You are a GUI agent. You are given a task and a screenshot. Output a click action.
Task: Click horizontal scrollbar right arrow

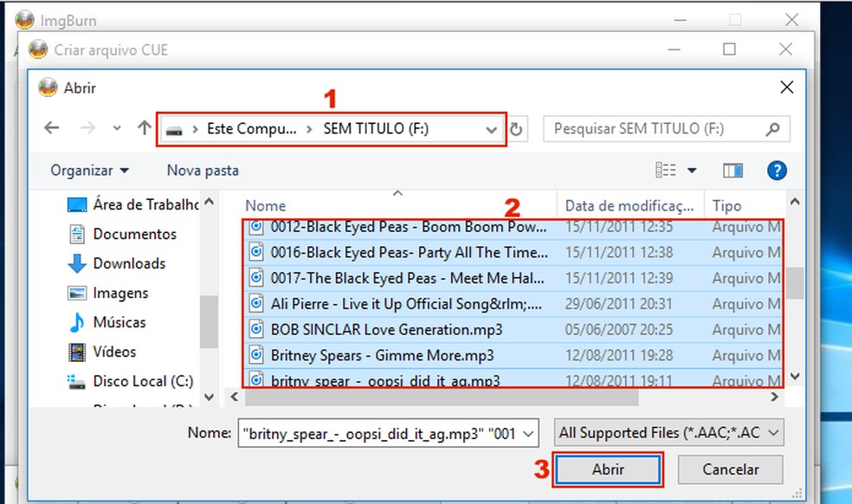(774, 397)
